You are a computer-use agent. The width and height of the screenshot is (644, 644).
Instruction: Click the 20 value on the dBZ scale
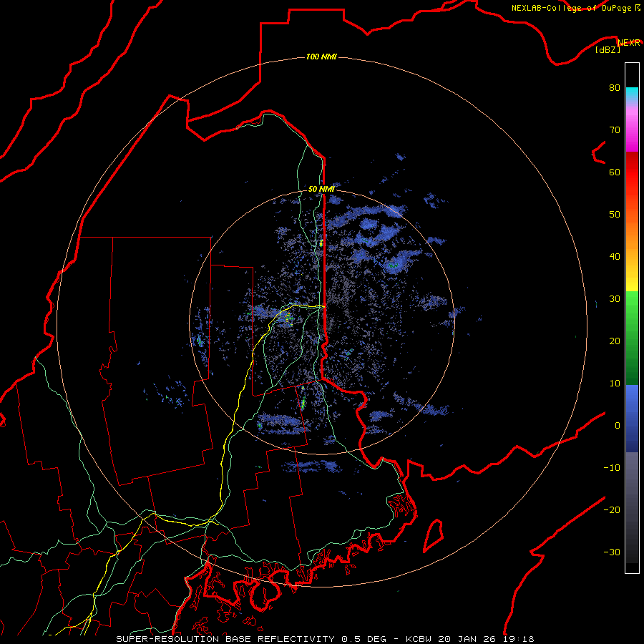(615, 341)
